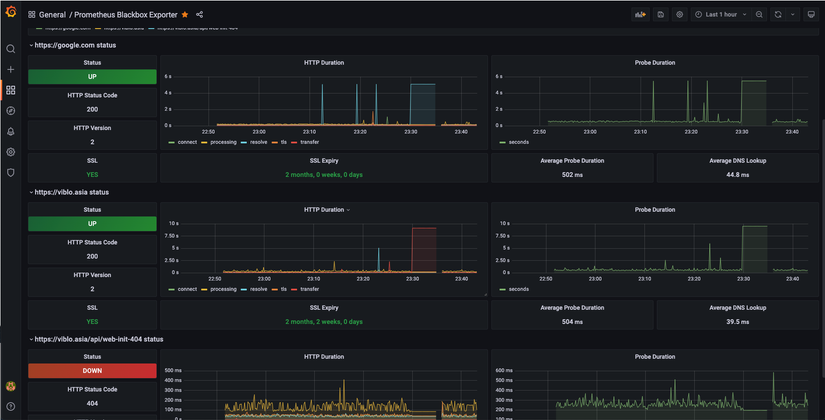Screen dimensions: 825x420
Task: Toggle tls series in google.com HTTP Duration legend
Action: coord(279,142)
